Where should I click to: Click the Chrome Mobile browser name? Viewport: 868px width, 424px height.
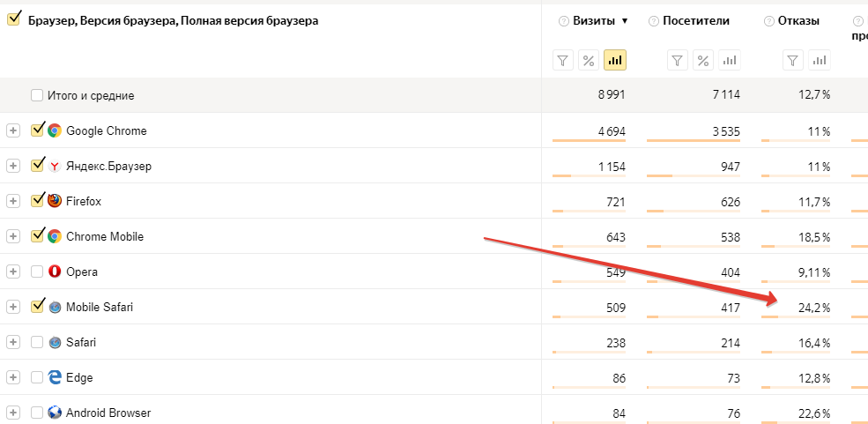click(x=105, y=236)
